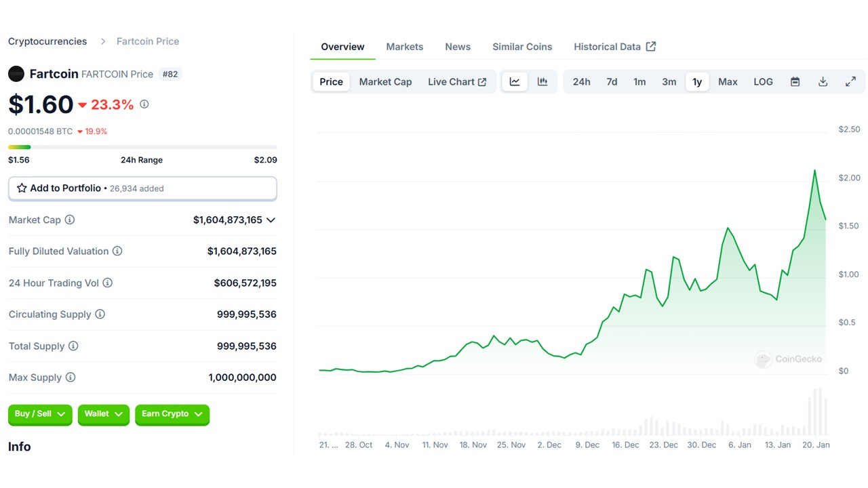This screenshot has height=488, width=868.
Task: Set chart range to Max
Action: (x=728, y=82)
